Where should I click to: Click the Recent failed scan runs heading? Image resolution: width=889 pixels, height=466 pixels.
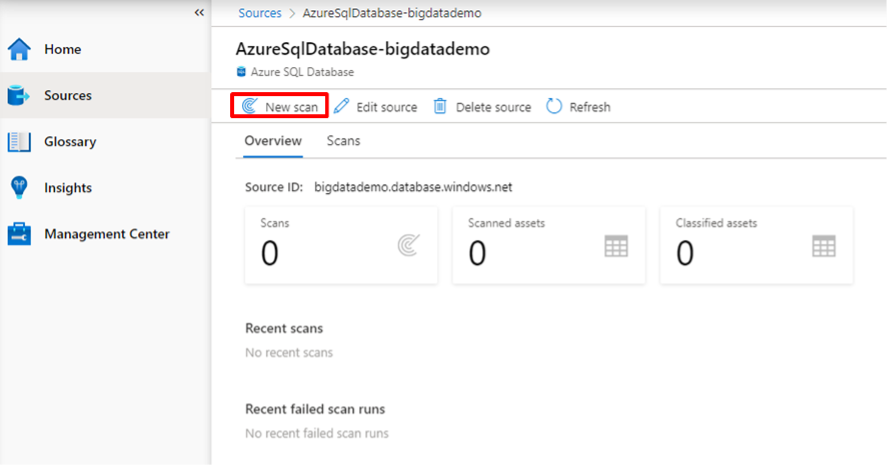pos(315,409)
